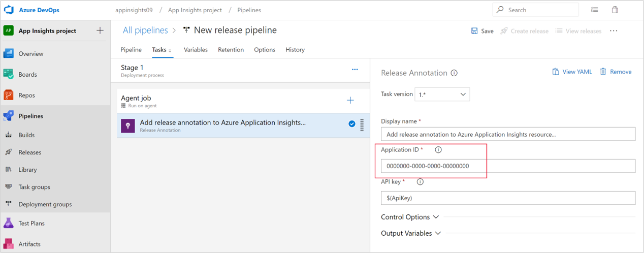Click the New release pipeline title

tap(235, 30)
